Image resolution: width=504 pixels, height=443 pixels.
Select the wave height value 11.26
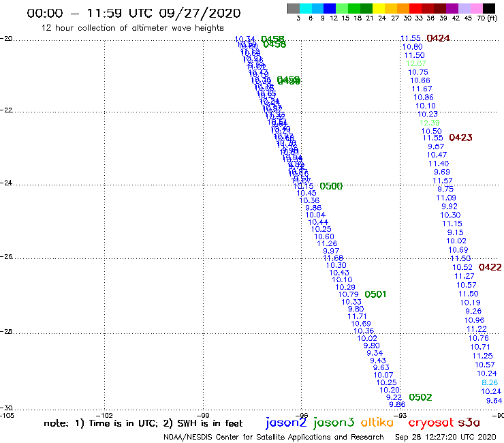coord(327,243)
